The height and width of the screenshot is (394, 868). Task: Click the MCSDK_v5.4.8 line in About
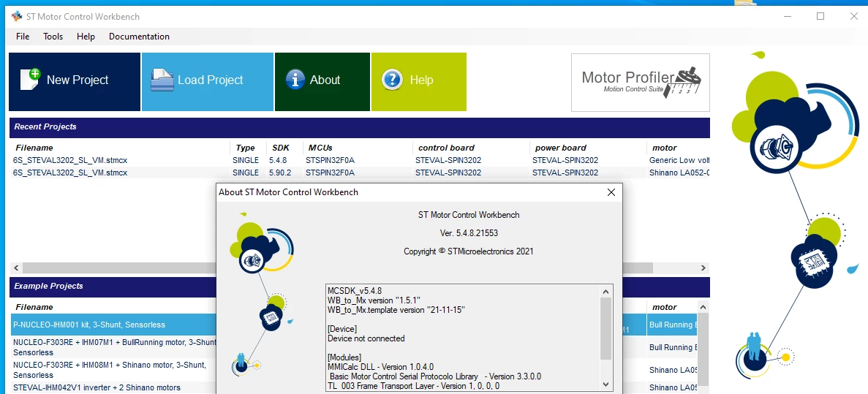[354, 290]
